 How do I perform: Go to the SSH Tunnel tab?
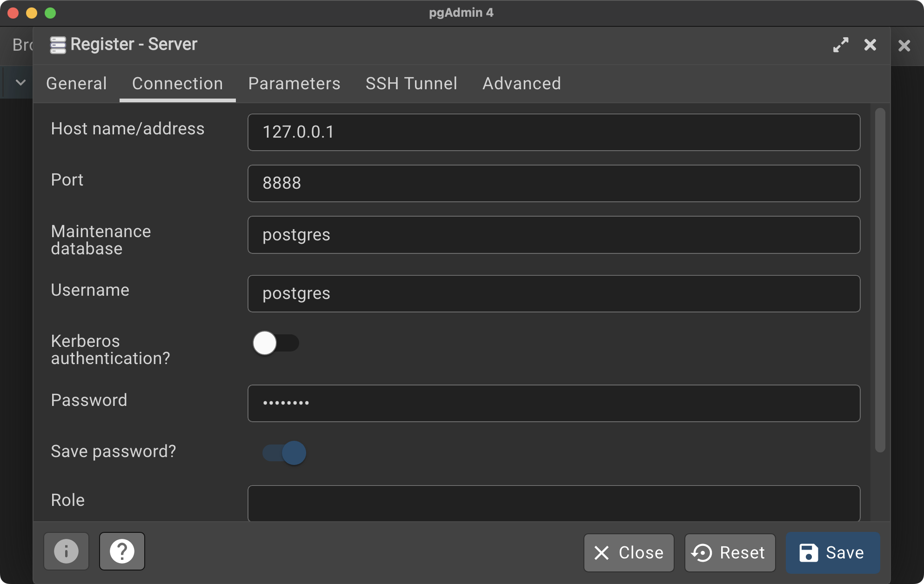click(x=411, y=84)
